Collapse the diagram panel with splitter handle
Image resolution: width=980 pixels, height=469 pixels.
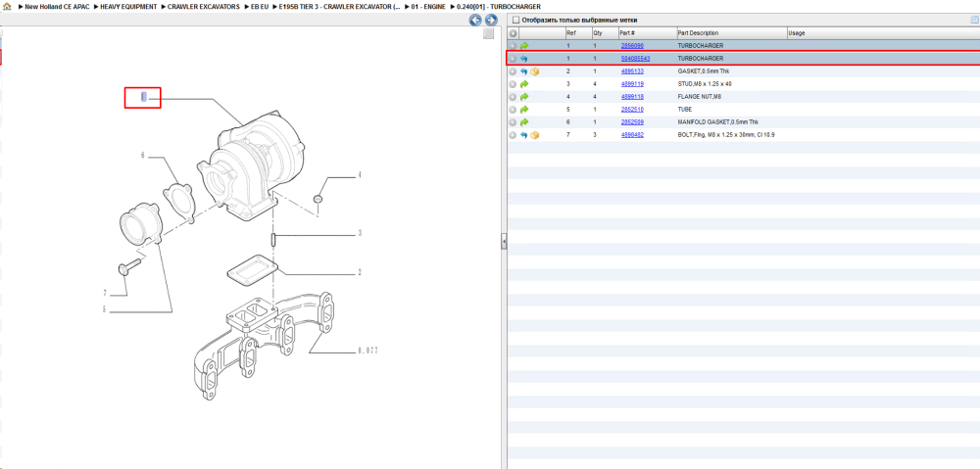pyautogui.click(x=504, y=242)
